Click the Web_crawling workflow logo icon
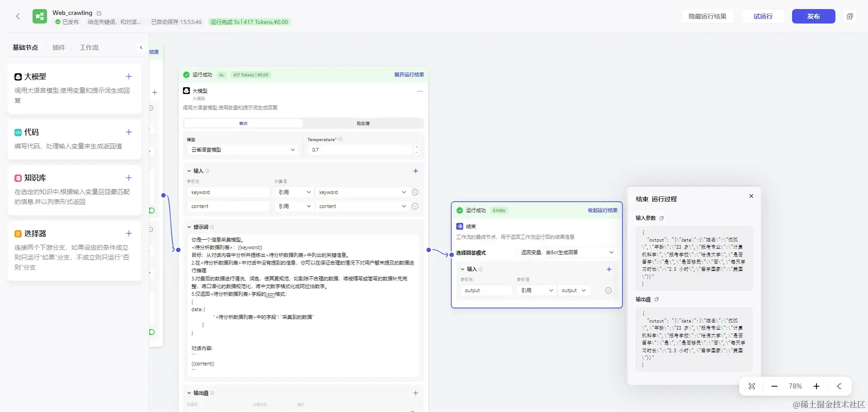The image size is (868, 412). click(x=40, y=16)
